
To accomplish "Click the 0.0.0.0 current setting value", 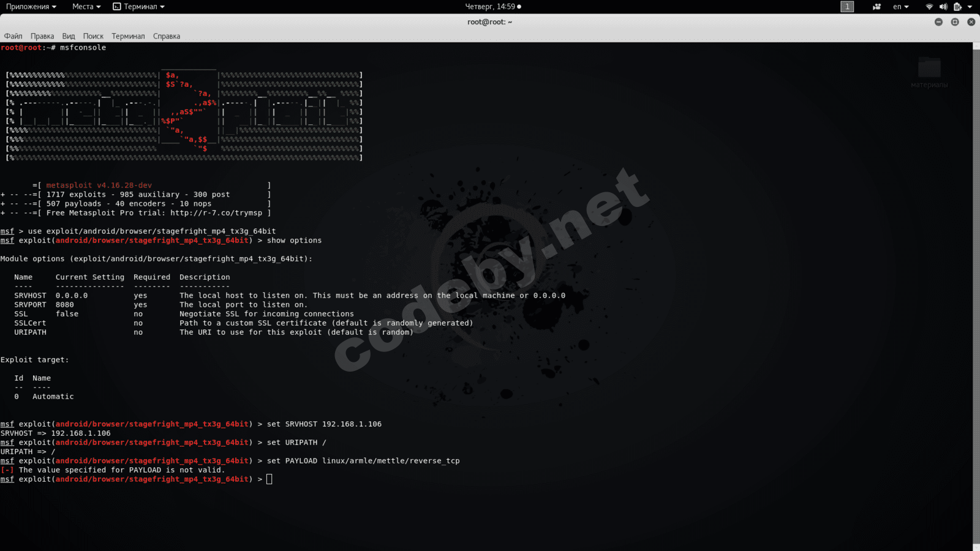I will 72,296.
